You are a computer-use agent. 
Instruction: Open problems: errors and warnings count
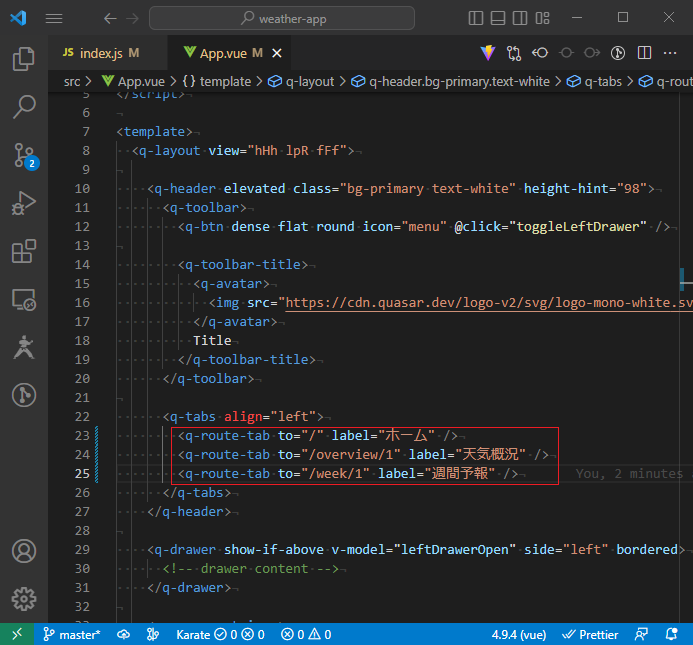point(306,634)
